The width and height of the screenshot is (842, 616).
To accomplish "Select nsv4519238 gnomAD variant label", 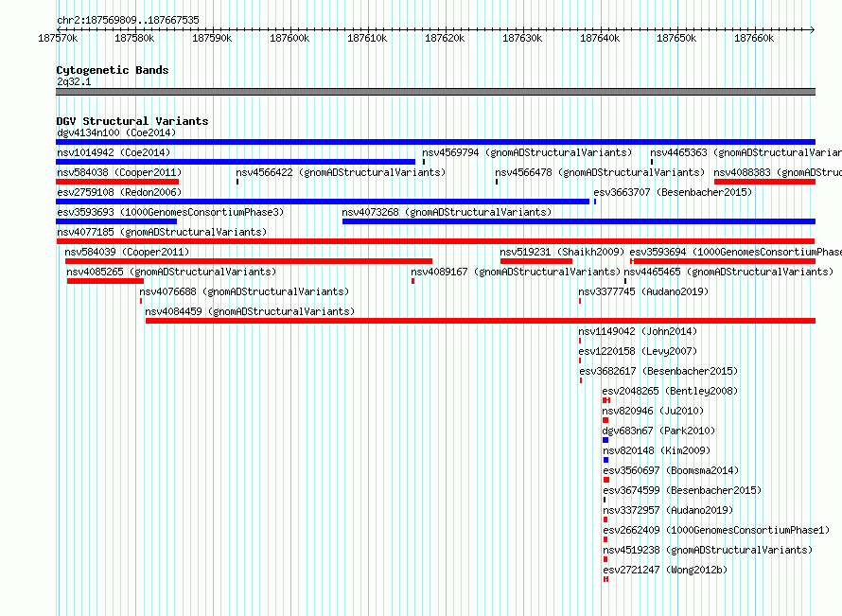I will pos(708,550).
